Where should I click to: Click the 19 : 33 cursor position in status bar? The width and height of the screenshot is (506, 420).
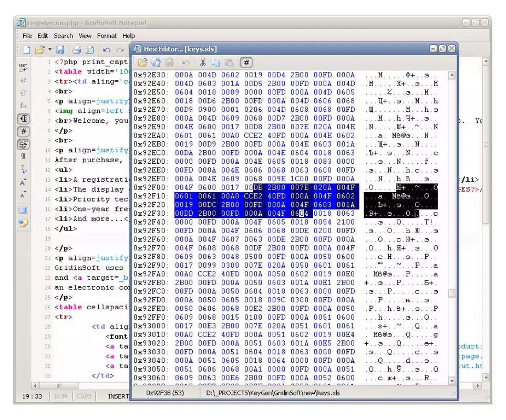32,396
